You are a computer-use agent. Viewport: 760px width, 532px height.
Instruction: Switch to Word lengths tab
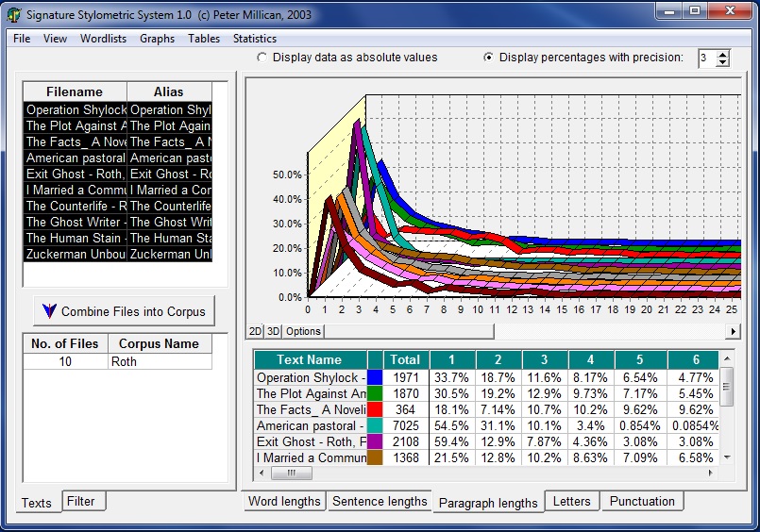pyautogui.click(x=284, y=502)
